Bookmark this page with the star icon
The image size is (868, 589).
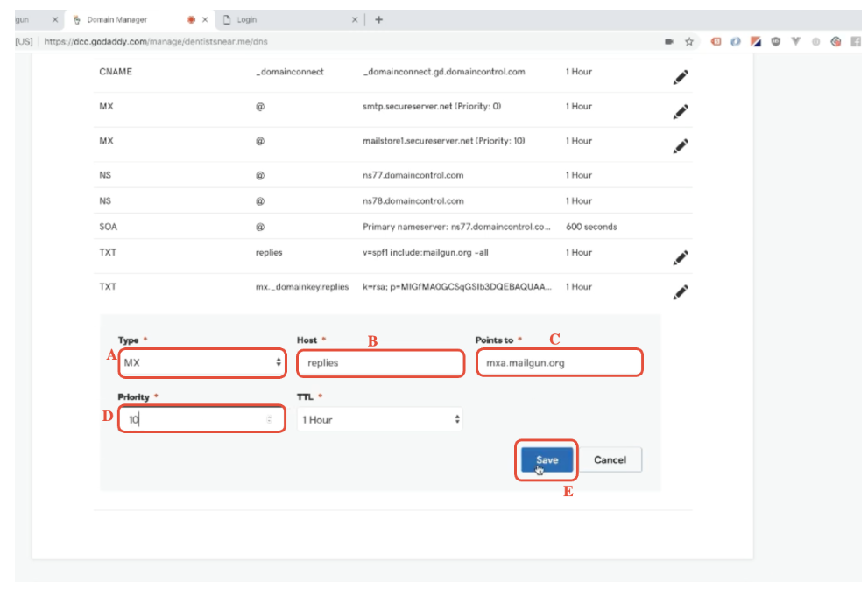pos(689,41)
